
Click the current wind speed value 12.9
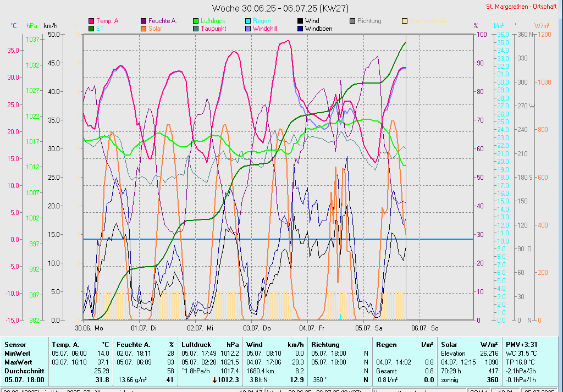(x=297, y=380)
